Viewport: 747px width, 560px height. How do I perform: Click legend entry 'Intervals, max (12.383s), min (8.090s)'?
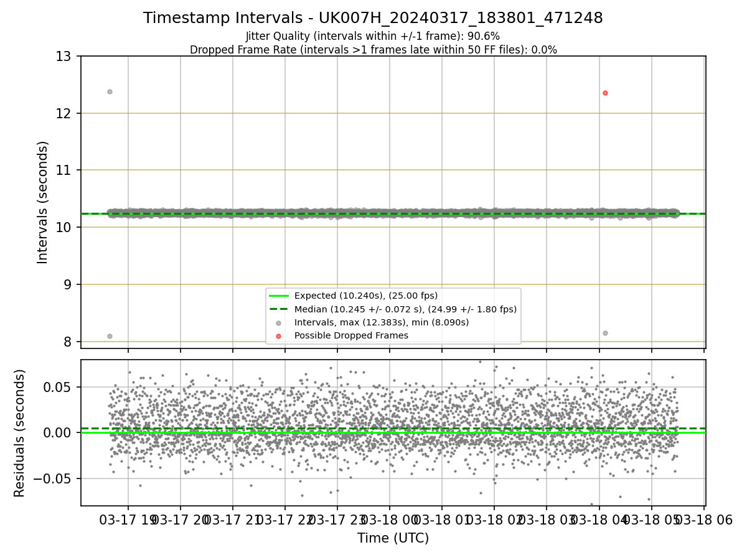pos(382,322)
